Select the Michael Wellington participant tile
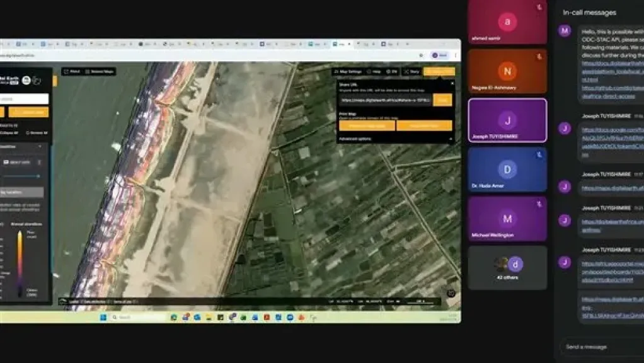This screenshot has width=644, height=363. pyautogui.click(x=507, y=219)
